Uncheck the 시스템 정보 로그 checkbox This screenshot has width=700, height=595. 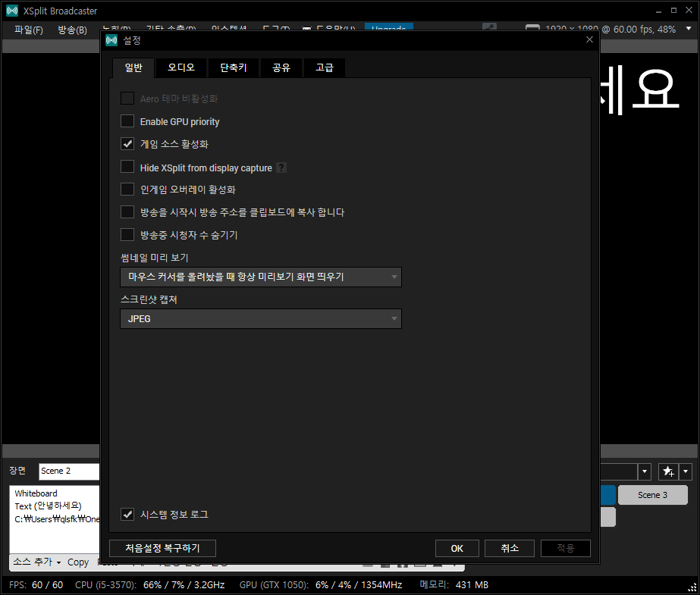127,514
